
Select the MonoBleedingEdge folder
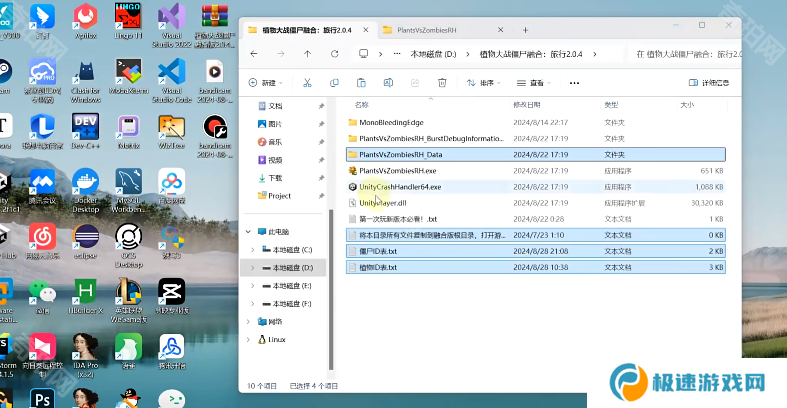tap(536, 122)
